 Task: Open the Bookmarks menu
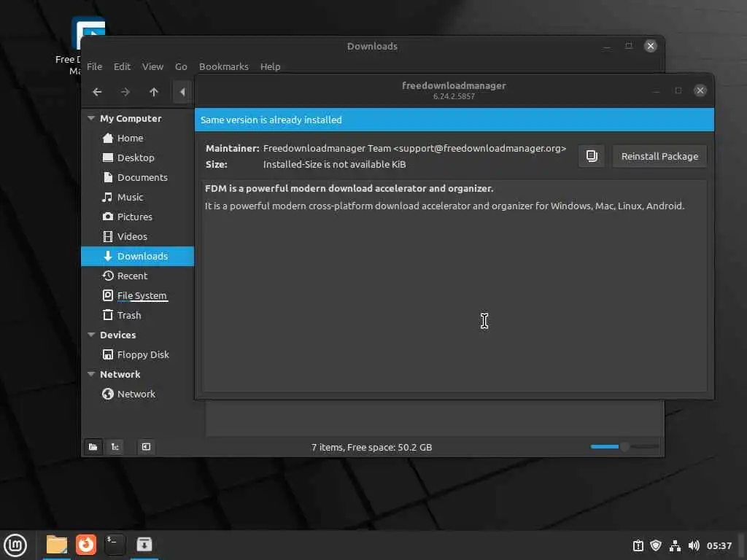tap(223, 66)
